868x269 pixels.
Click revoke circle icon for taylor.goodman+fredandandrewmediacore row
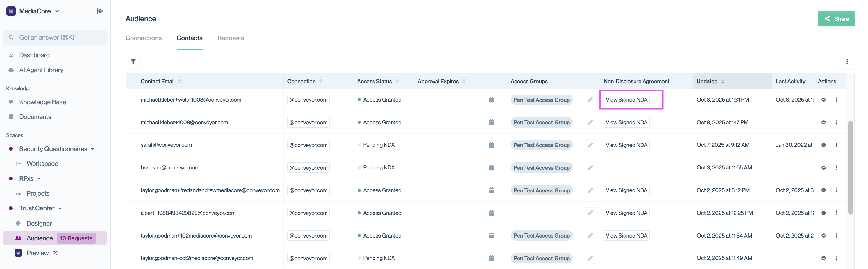pos(823,190)
